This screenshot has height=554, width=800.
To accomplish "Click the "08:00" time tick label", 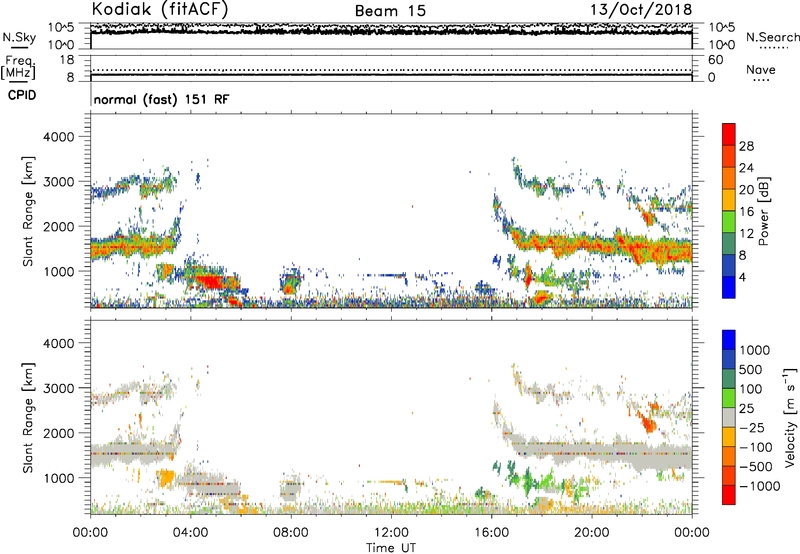I will [x=291, y=533].
